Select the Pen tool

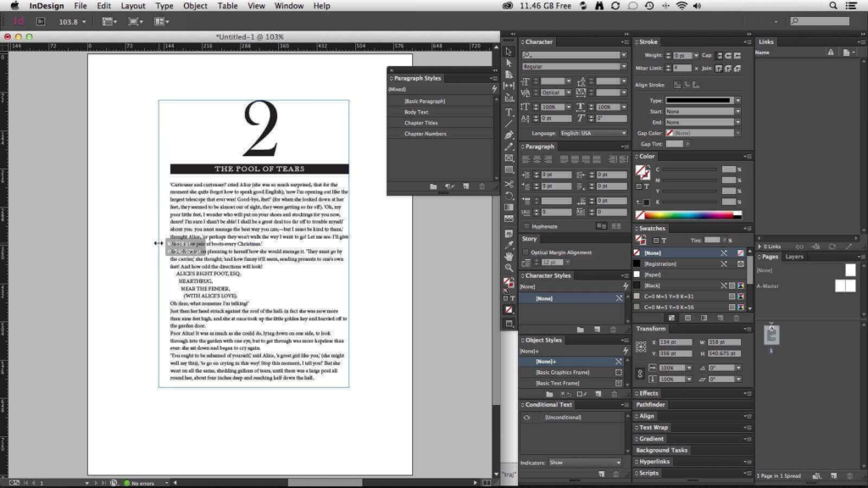point(509,136)
